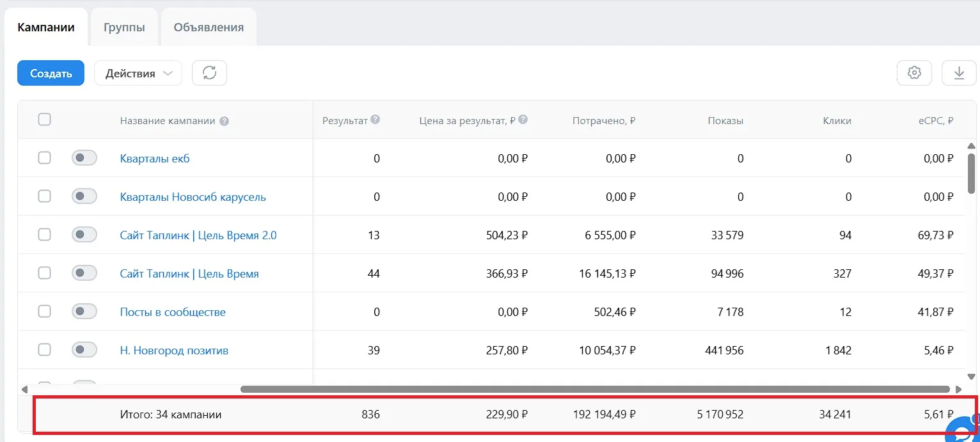Switch to the Объявления tab
The width and height of the screenshot is (980, 442).
[209, 28]
